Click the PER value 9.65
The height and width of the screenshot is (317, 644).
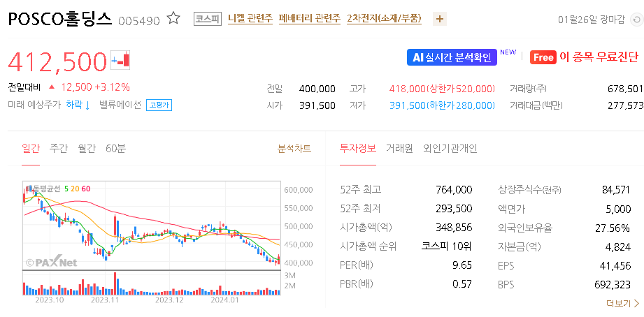pos(462,265)
